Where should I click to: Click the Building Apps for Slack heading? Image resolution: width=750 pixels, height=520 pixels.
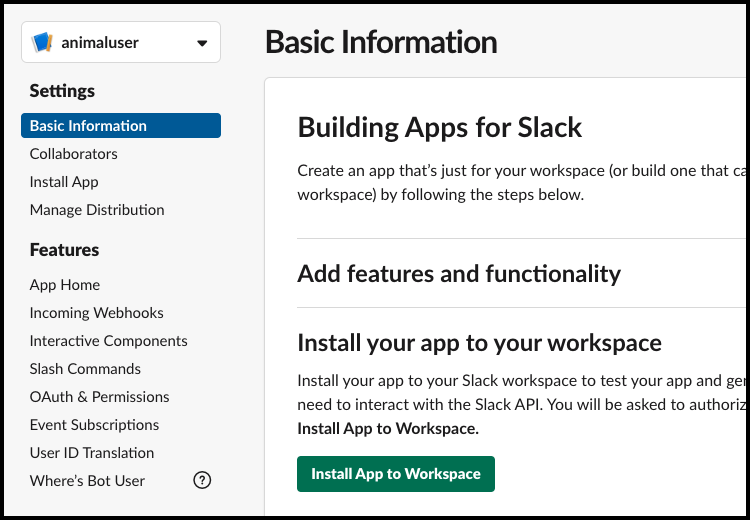coord(440,127)
